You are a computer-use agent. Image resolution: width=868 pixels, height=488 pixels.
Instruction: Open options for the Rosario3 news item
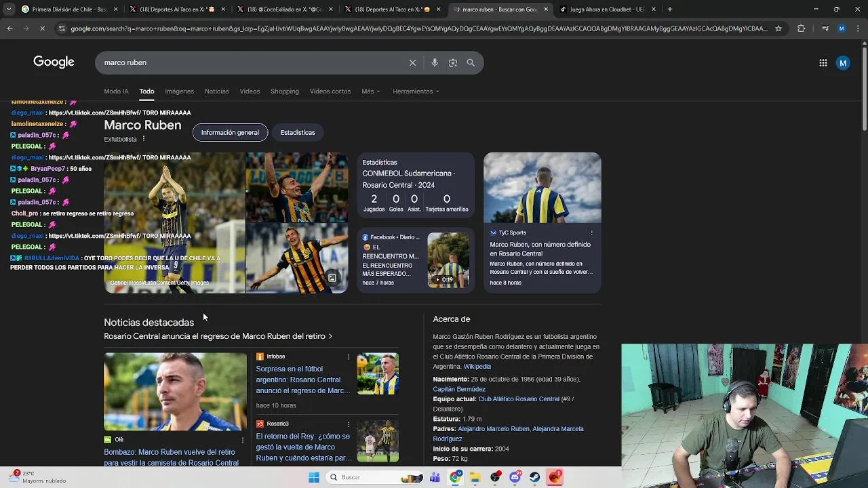point(349,424)
